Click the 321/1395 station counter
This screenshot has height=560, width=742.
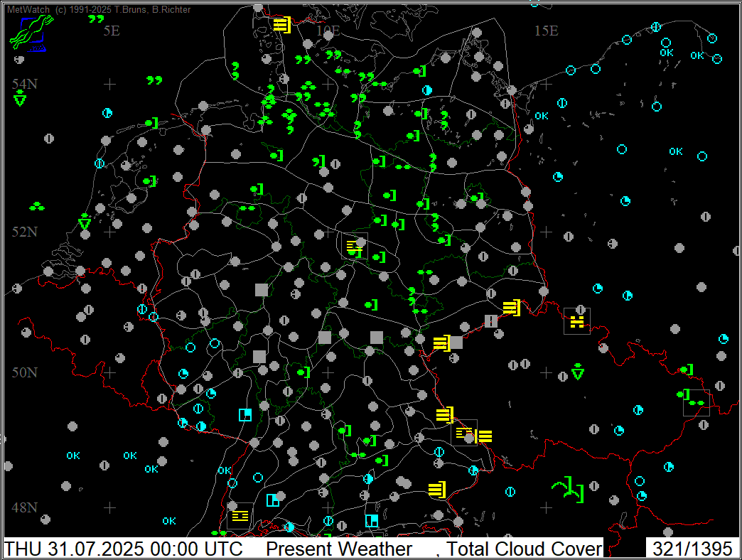click(x=692, y=549)
